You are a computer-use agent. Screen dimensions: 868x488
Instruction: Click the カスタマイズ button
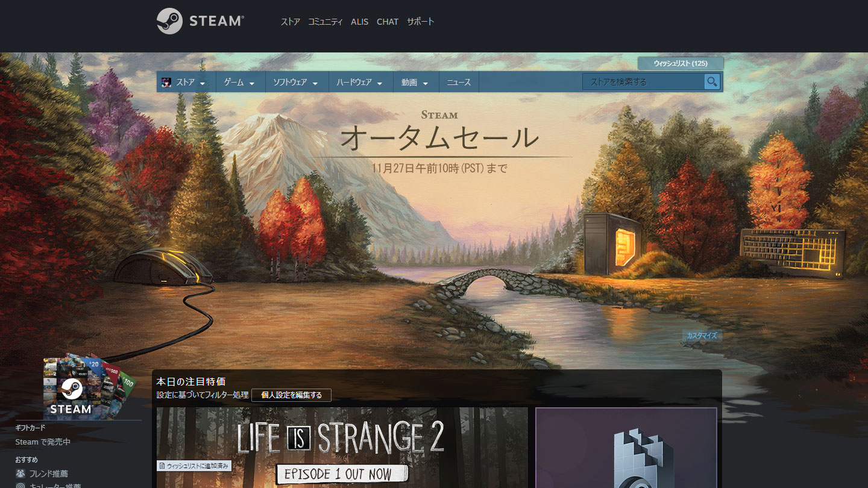click(x=702, y=336)
